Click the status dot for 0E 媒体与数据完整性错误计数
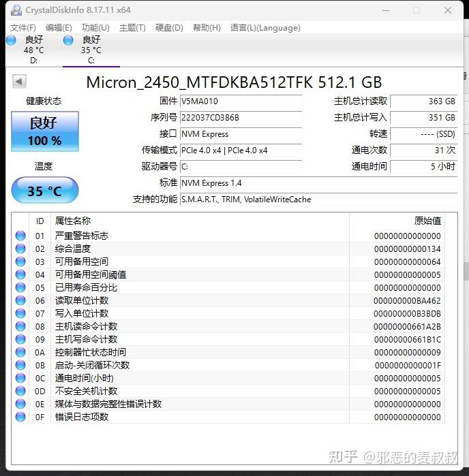Image resolution: width=469 pixels, height=476 pixels. (x=20, y=404)
